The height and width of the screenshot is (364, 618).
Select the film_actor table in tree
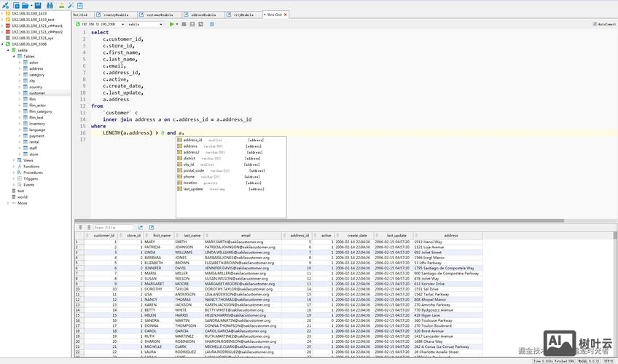[37, 105]
